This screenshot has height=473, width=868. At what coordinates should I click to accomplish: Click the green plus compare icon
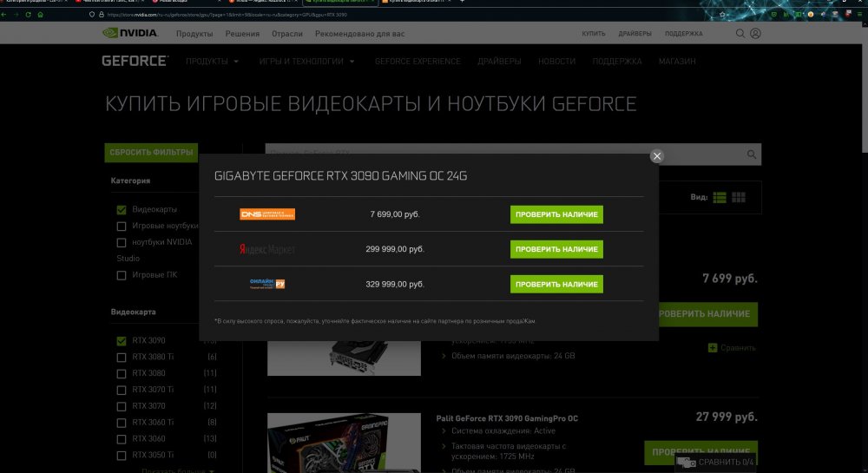pos(713,348)
